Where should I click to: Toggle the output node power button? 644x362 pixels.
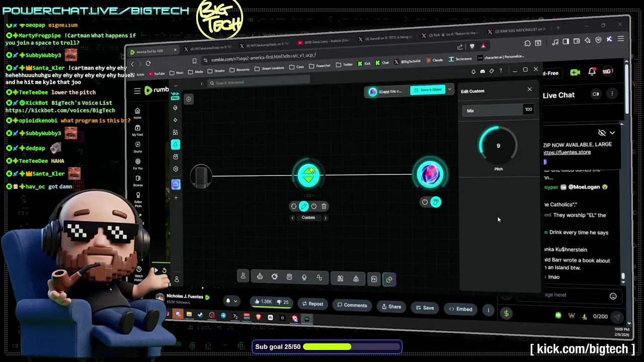click(x=425, y=202)
